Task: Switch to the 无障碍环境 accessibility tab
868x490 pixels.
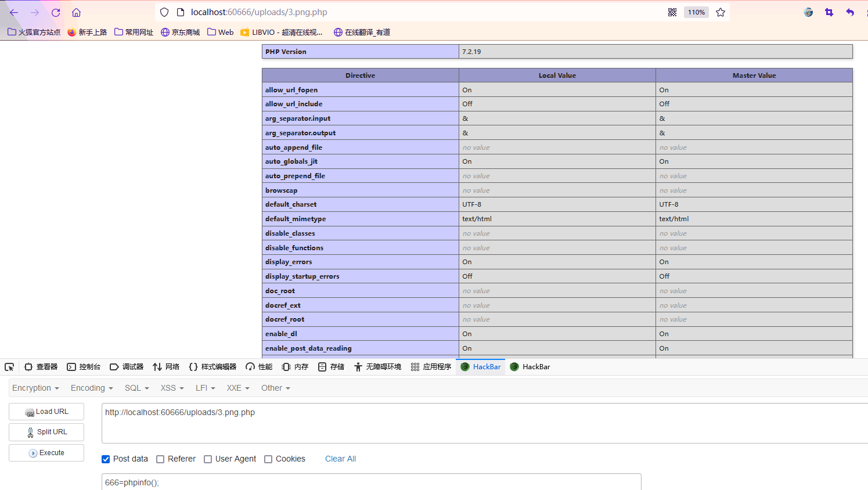Action: [x=377, y=367]
